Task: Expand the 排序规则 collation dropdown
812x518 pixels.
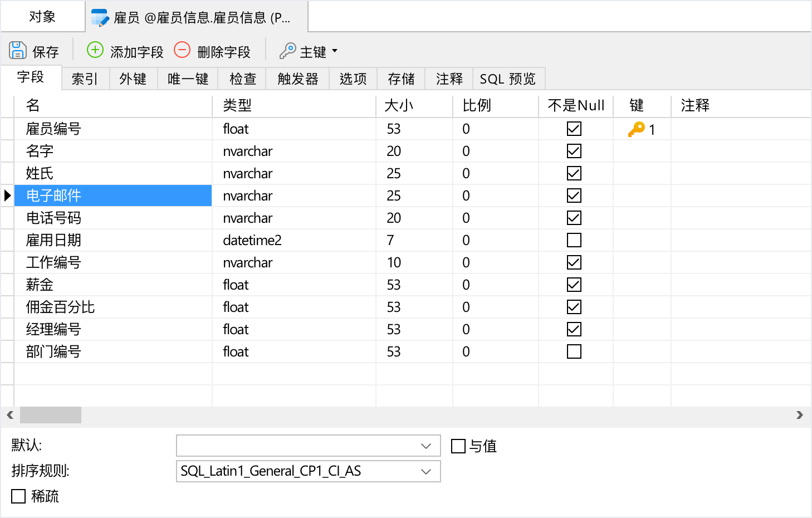Action: click(426, 472)
